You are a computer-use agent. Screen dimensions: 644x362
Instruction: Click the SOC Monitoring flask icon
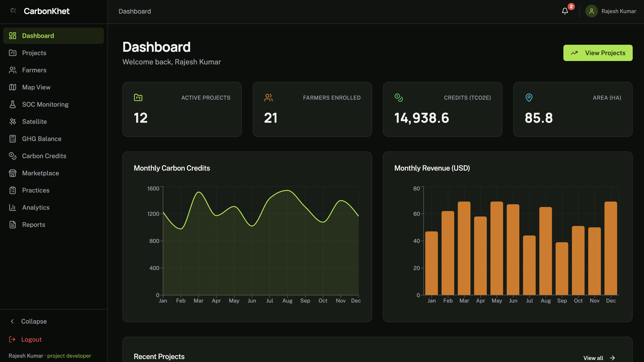coord(12,104)
